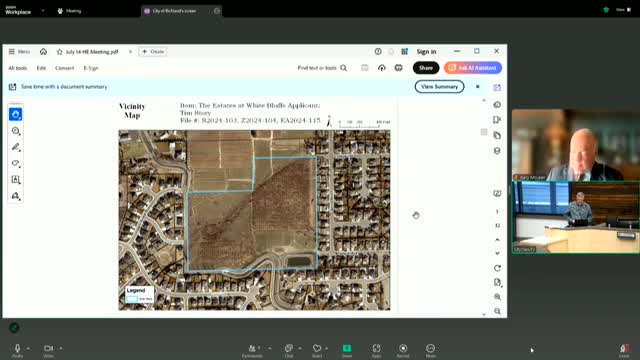Switch to the E-Sign tab
This screenshot has width=640, height=360.
(x=91, y=68)
